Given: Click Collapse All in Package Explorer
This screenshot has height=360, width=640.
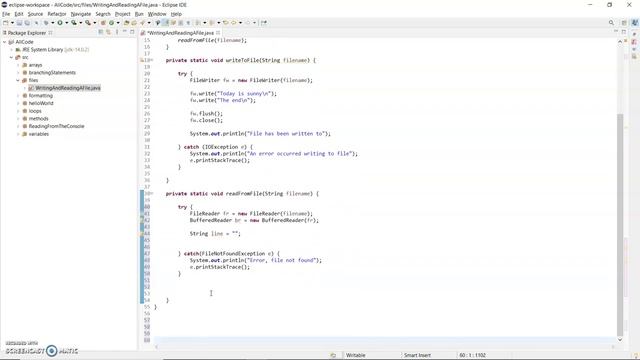Looking at the screenshot, I should pos(101,32).
